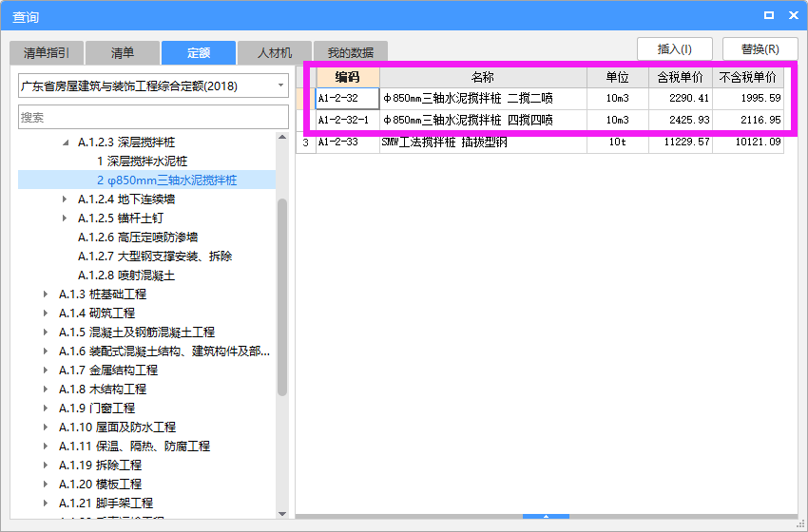
Task: Close the 查询 dialog
Action: [x=794, y=15]
